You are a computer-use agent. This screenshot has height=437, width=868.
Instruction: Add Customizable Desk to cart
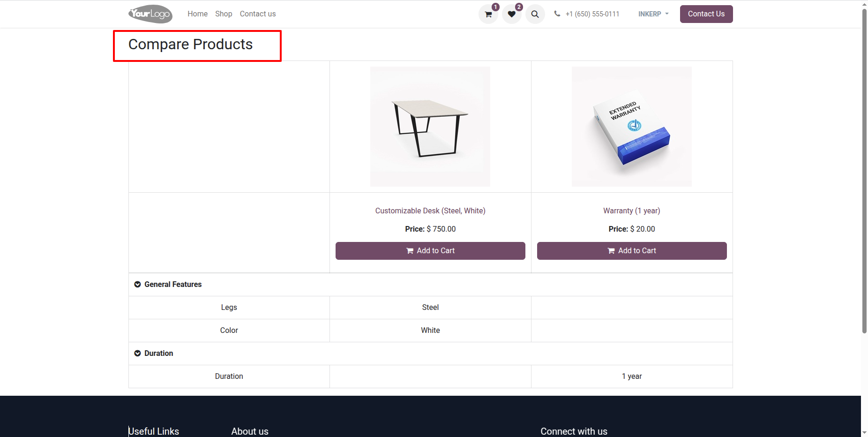[x=430, y=251]
